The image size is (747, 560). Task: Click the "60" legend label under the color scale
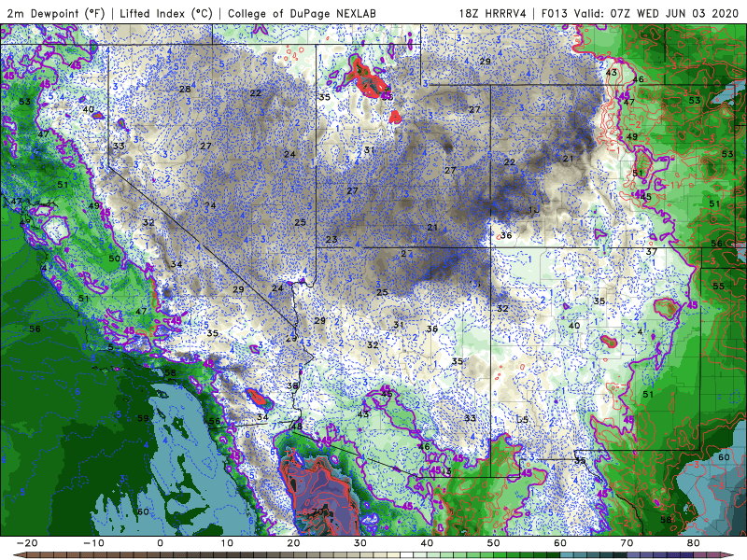(560, 543)
